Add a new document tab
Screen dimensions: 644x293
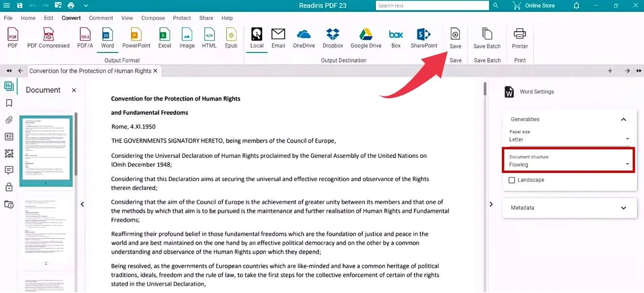pos(610,71)
